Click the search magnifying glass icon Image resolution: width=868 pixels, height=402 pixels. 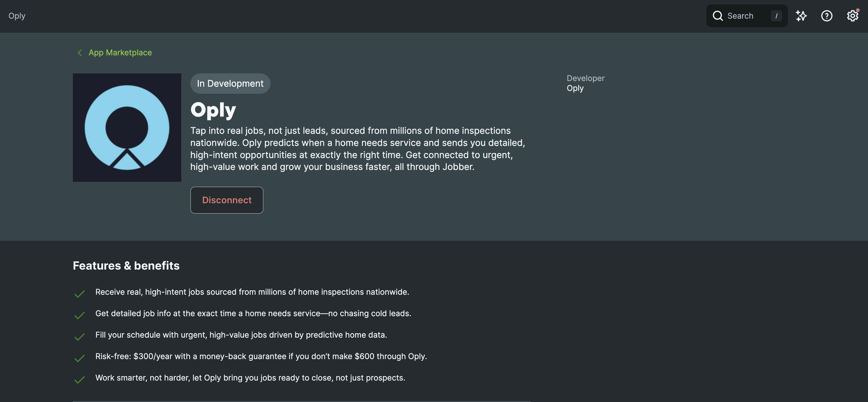(x=718, y=16)
